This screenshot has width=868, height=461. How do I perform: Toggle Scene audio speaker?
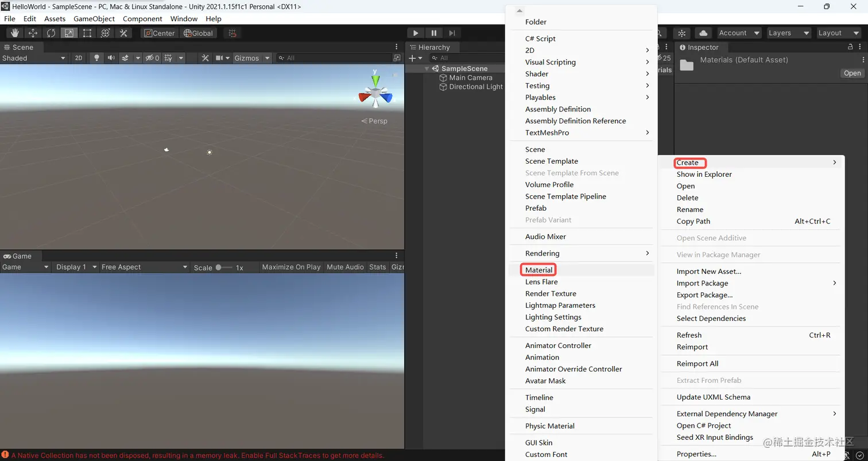110,58
